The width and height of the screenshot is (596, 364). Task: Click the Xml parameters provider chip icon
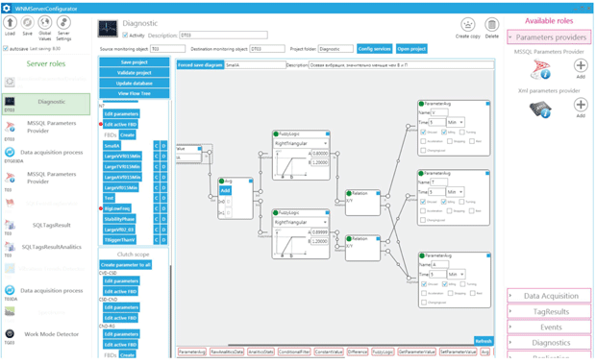coord(540,109)
